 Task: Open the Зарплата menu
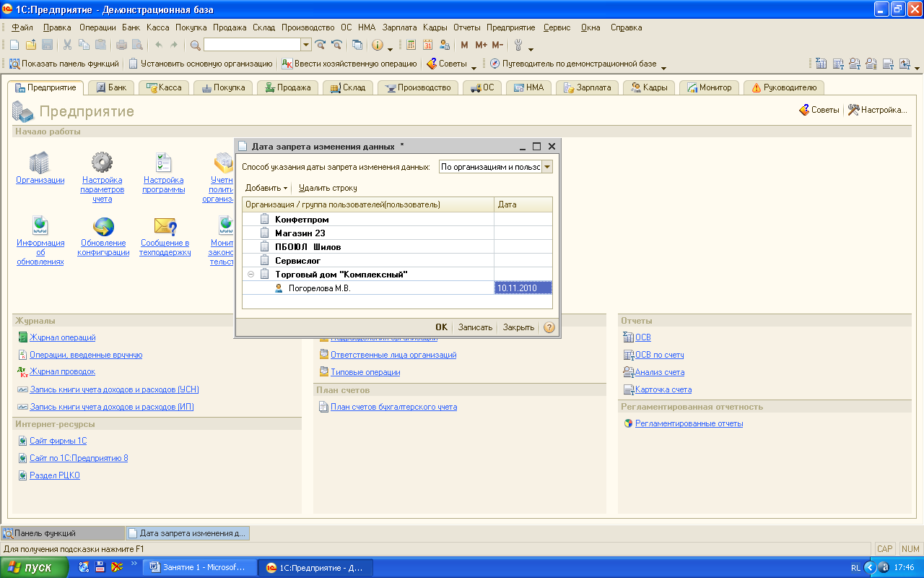pyautogui.click(x=400, y=27)
